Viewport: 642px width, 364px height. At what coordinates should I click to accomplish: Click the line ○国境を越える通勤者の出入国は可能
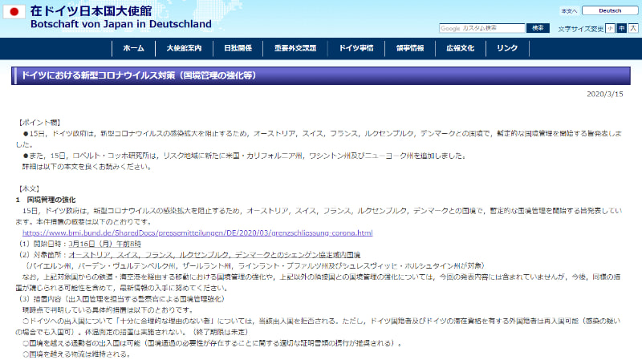(x=212, y=343)
